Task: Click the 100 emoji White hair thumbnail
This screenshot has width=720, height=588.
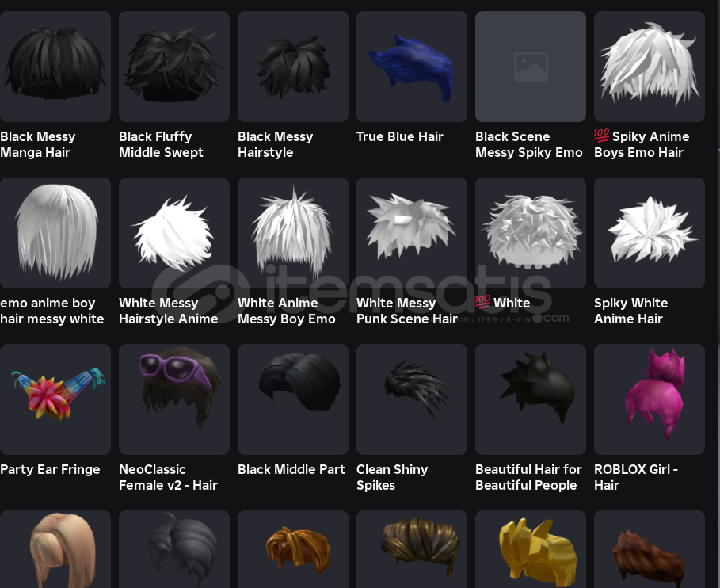Action: (x=531, y=233)
